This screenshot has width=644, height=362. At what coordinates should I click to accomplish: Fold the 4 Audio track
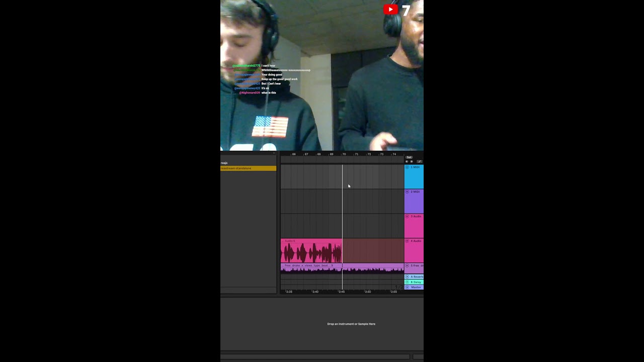point(407,241)
